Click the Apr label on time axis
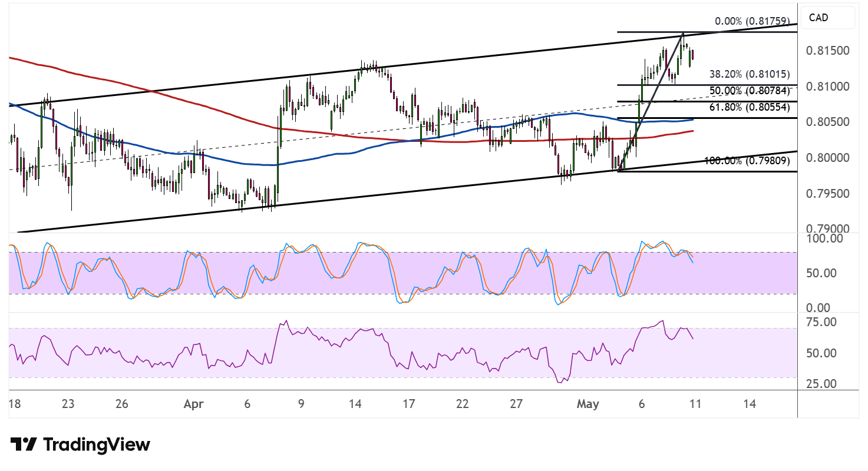Screen dimensions: 868x471 [x=193, y=404]
